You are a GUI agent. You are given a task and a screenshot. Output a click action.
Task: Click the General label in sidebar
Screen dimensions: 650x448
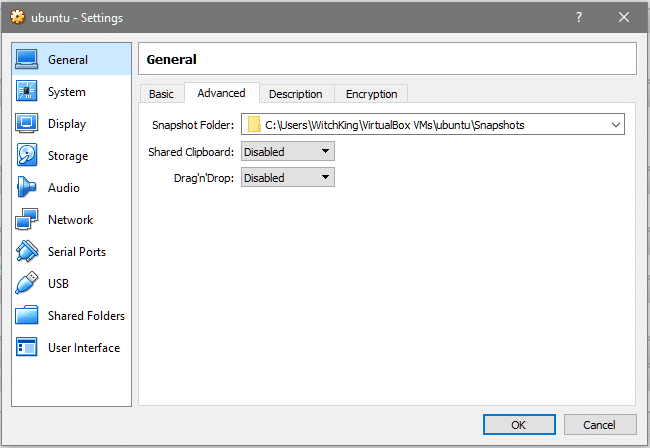point(68,60)
